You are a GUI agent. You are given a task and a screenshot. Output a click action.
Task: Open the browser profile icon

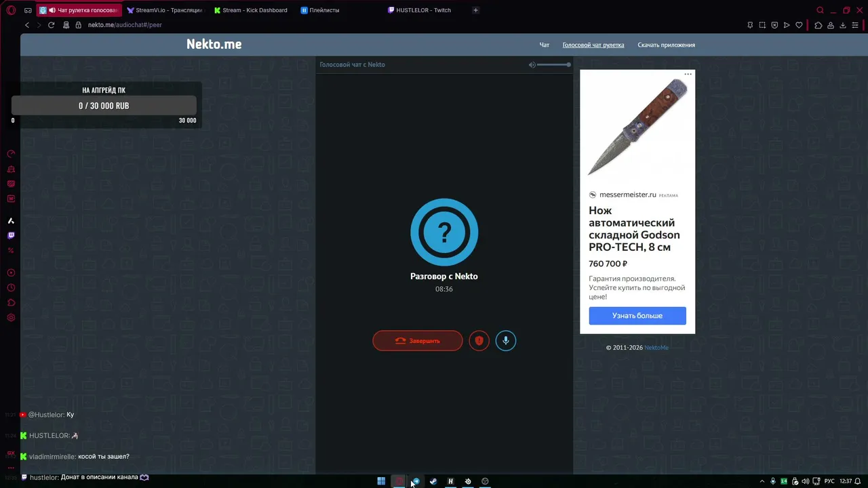coord(831,25)
